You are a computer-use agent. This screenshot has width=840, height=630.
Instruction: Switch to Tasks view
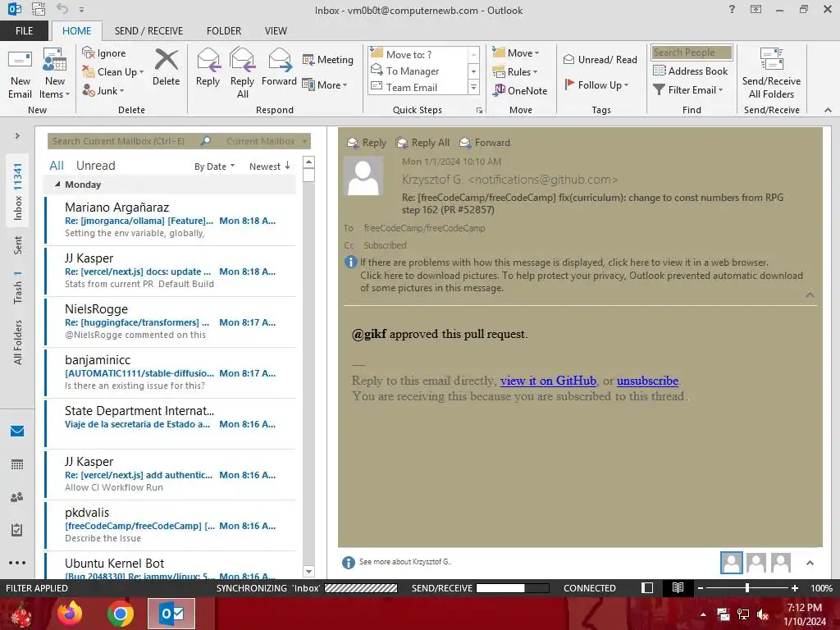17,530
